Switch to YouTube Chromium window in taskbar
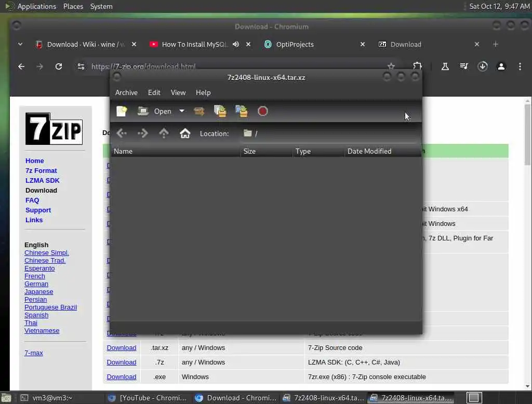532x404 pixels. (147, 398)
